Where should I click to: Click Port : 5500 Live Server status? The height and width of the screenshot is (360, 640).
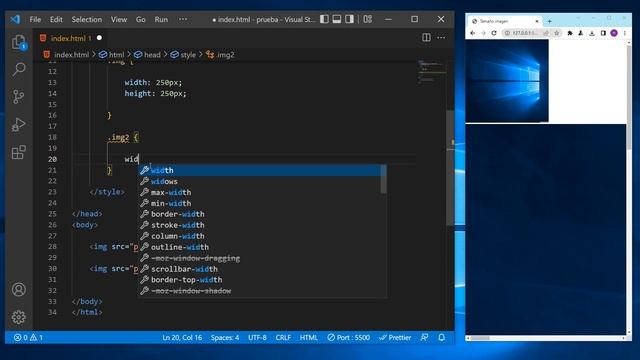pyautogui.click(x=349, y=338)
